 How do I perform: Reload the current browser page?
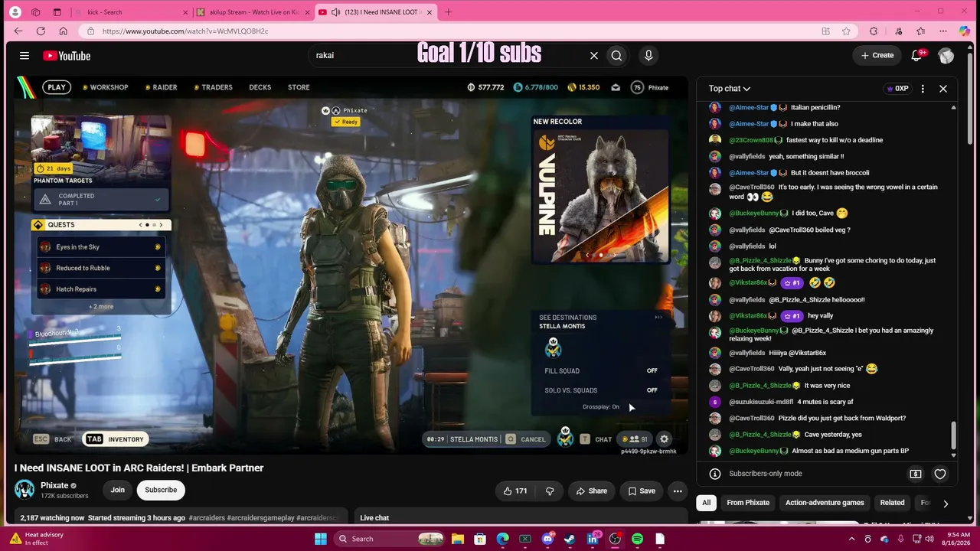(41, 31)
